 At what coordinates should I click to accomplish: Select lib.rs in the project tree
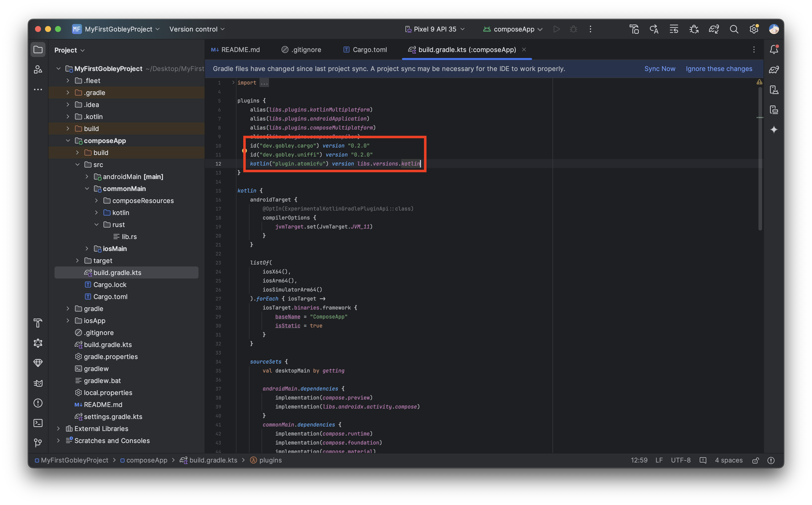125,236
